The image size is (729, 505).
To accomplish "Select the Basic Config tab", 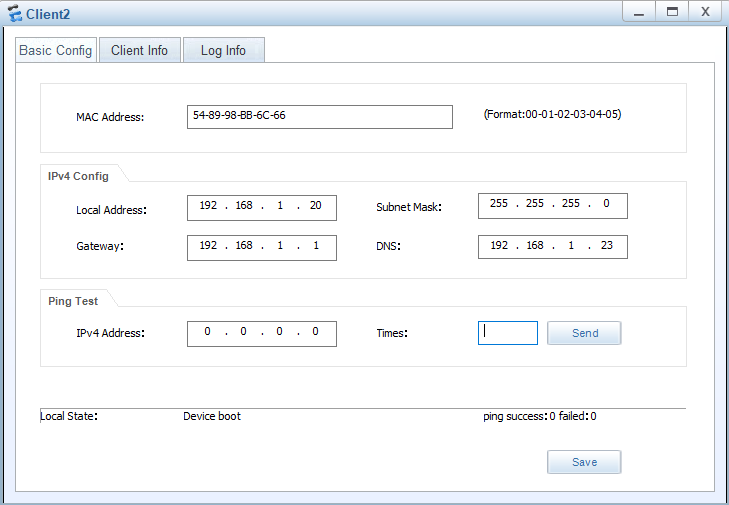I will tap(56, 50).
